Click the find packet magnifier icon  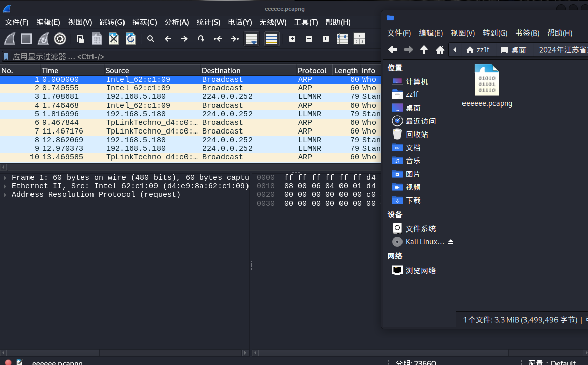(151, 39)
